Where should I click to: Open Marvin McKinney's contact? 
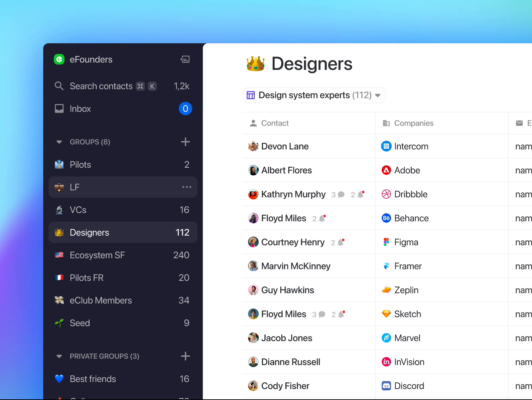pos(296,266)
